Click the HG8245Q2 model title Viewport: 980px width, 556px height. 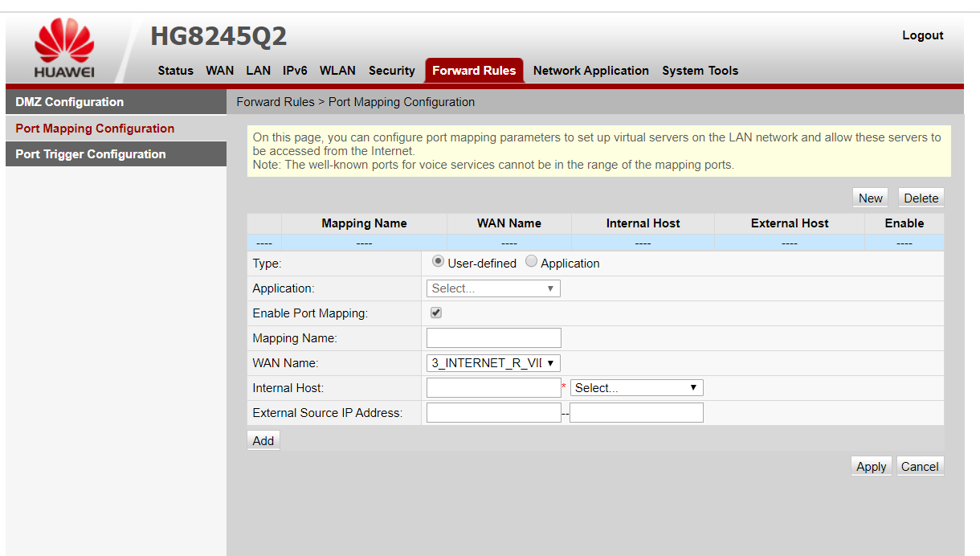point(218,36)
